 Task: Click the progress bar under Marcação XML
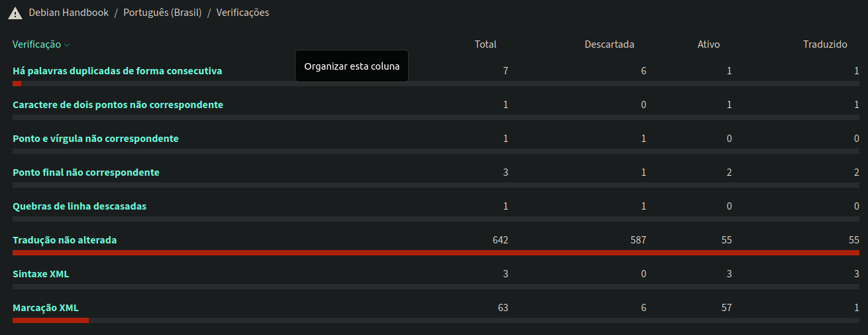pyautogui.click(x=436, y=320)
